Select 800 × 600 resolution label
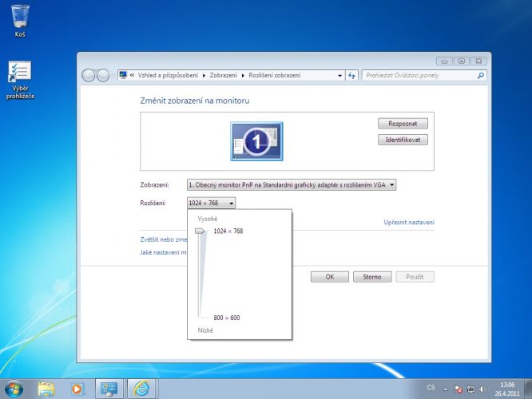Screen dimensions: 532x399 (227, 318)
